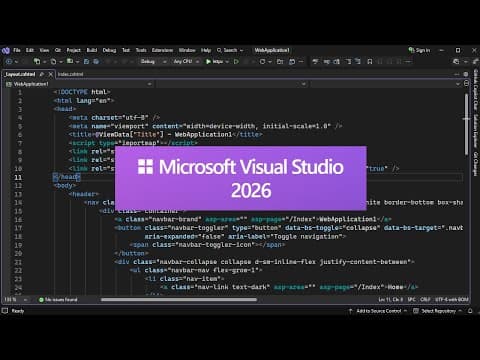The height and width of the screenshot is (360, 480).
Task: Open the Help menu
Action: coord(206,50)
